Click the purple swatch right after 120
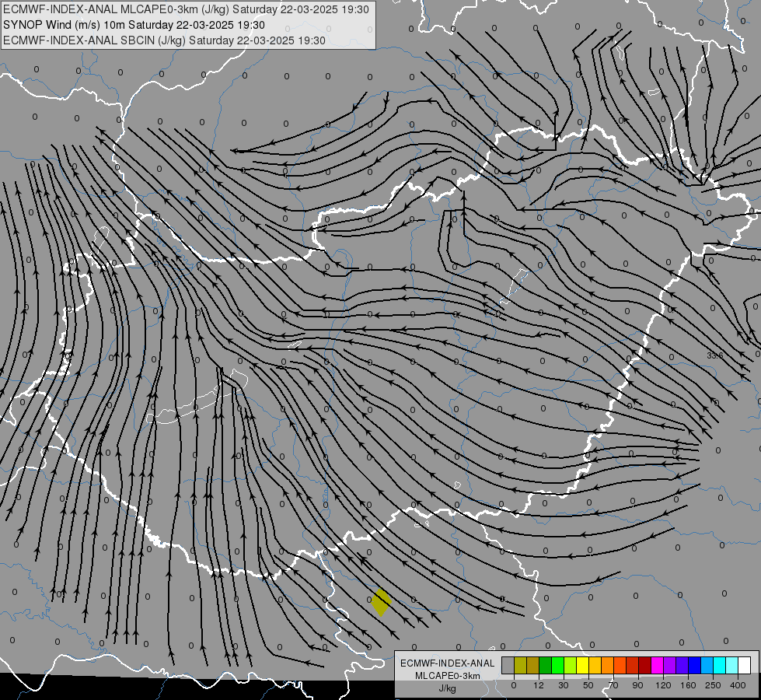Screen dimensions: 761x700 (x=670, y=665)
